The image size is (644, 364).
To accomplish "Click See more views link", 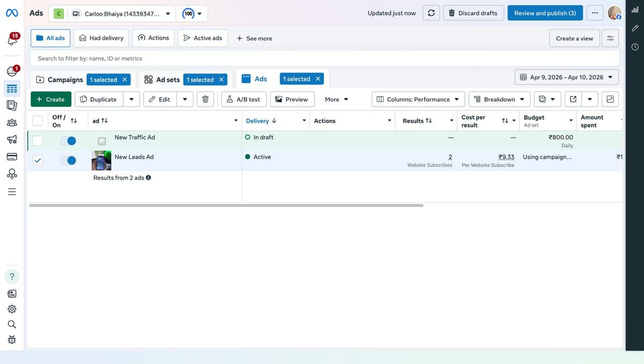I will [254, 38].
